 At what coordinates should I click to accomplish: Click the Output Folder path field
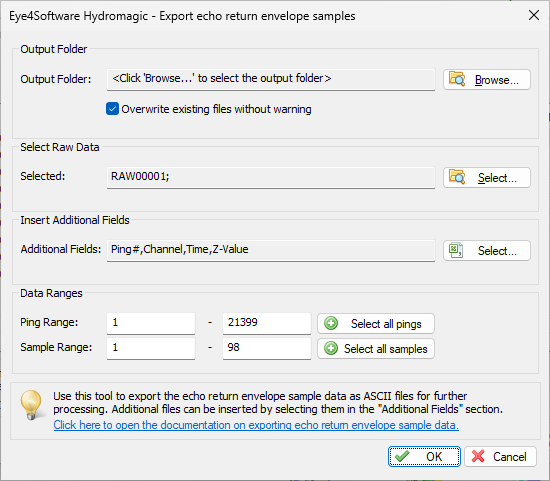[x=271, y=79]
